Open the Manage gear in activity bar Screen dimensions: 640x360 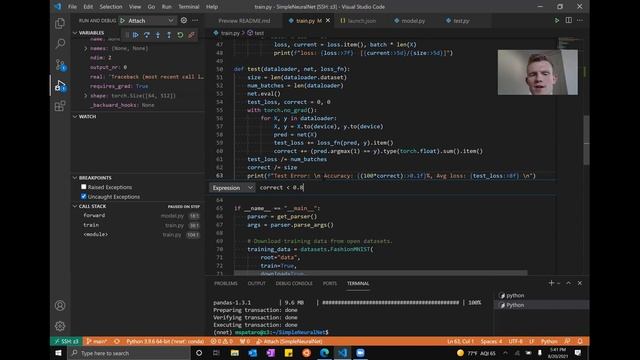(60, 326)
